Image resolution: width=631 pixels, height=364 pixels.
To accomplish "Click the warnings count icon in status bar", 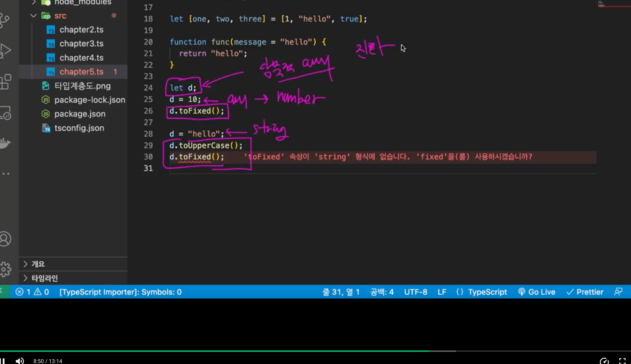I will pos(41,292).
